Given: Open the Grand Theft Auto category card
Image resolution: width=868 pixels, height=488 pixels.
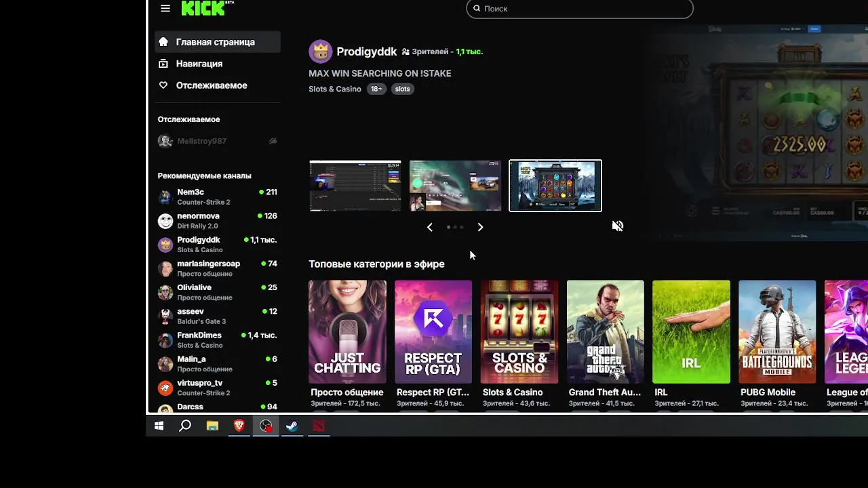Looking at the screenshot, I should point(606,331).
